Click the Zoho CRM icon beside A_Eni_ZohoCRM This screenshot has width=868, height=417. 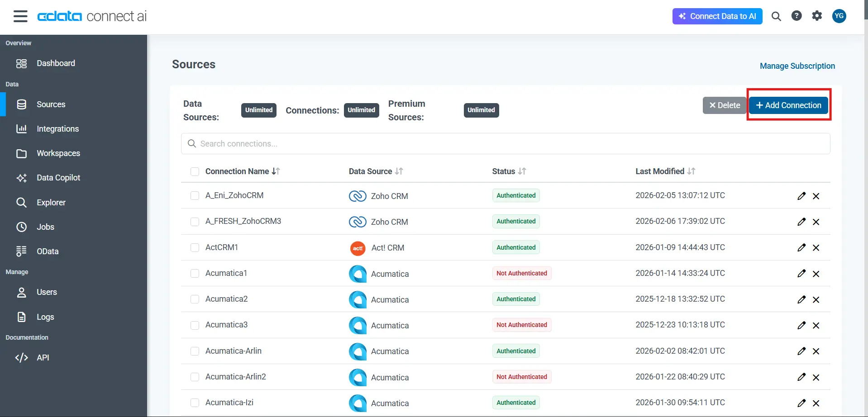pyautogui.click(x=357, y=196)
